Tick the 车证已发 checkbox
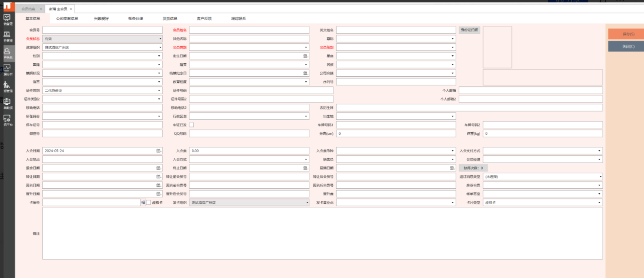This screenshot has width=644, height=278. [x=192, y=125]
